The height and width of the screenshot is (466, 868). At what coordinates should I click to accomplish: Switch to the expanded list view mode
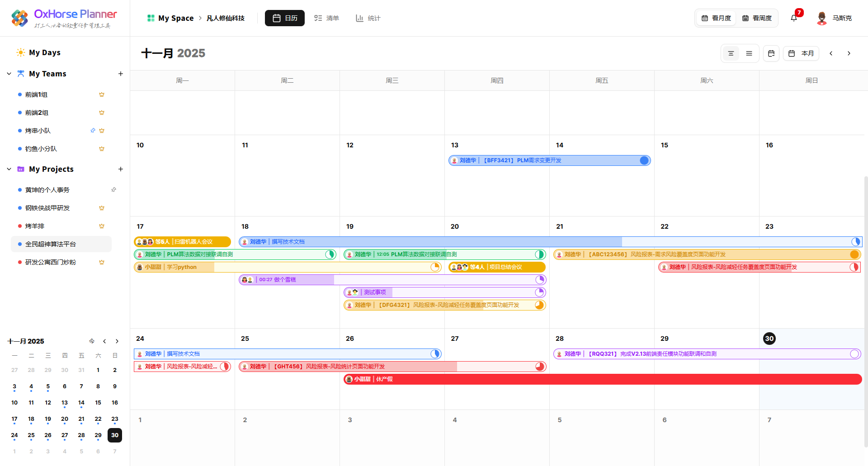pos(749,53)
